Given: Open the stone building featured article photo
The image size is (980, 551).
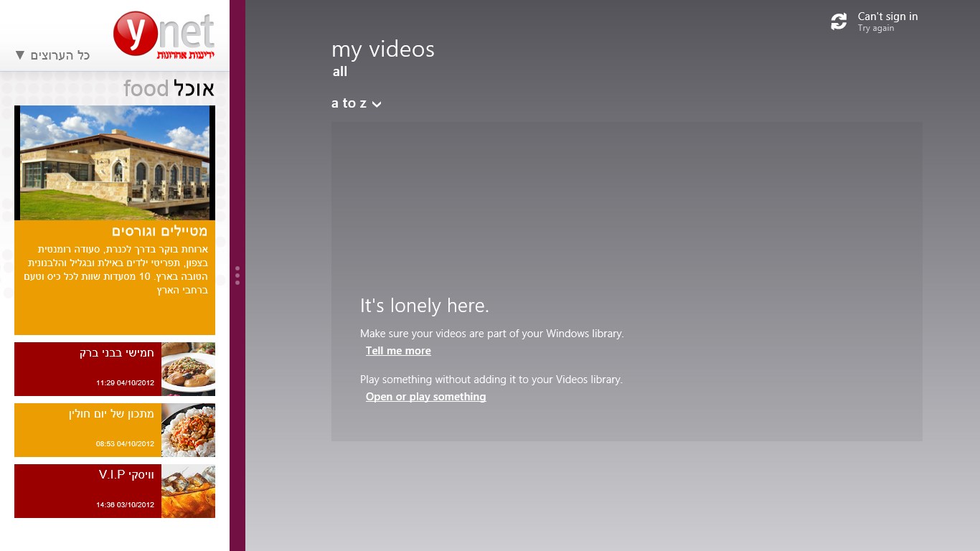Looking at the screenshot, I should click(115, 163).
